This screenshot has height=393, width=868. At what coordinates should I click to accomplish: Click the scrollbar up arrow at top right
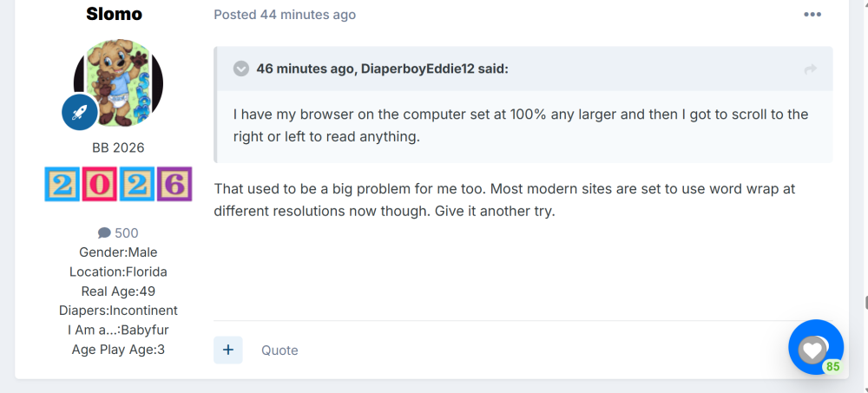point(865,3)
